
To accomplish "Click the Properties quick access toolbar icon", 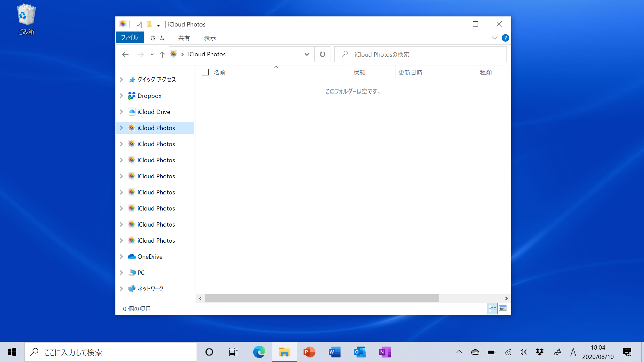I will coord(139,24).
